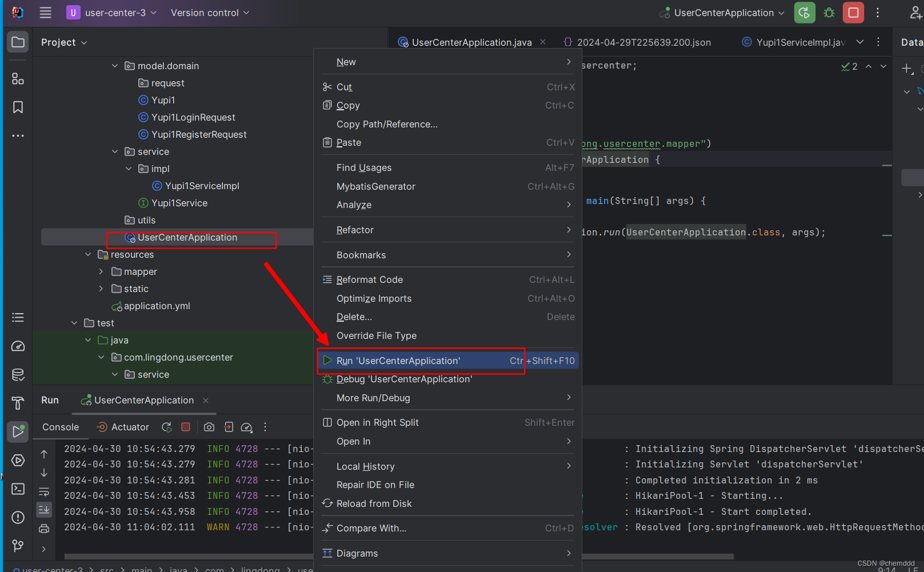The image size is (924, 572).
Task: Take thread dump camera icon
Action: tap(209, 427)
